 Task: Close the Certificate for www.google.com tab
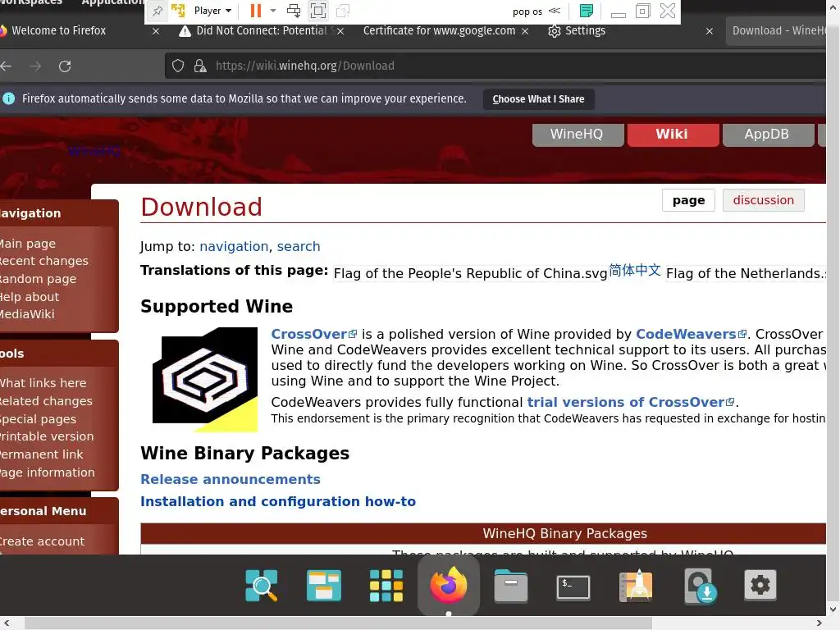525,31
